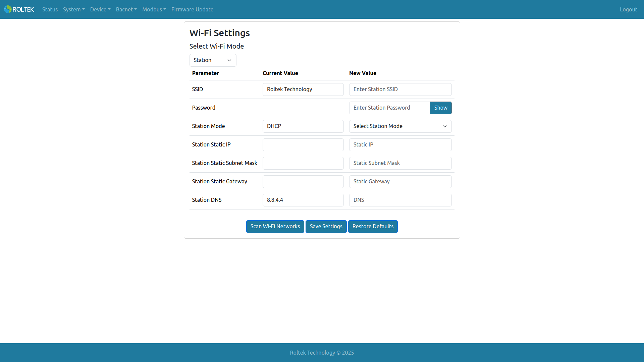Expand the Device menu

(x=100, y=9)
